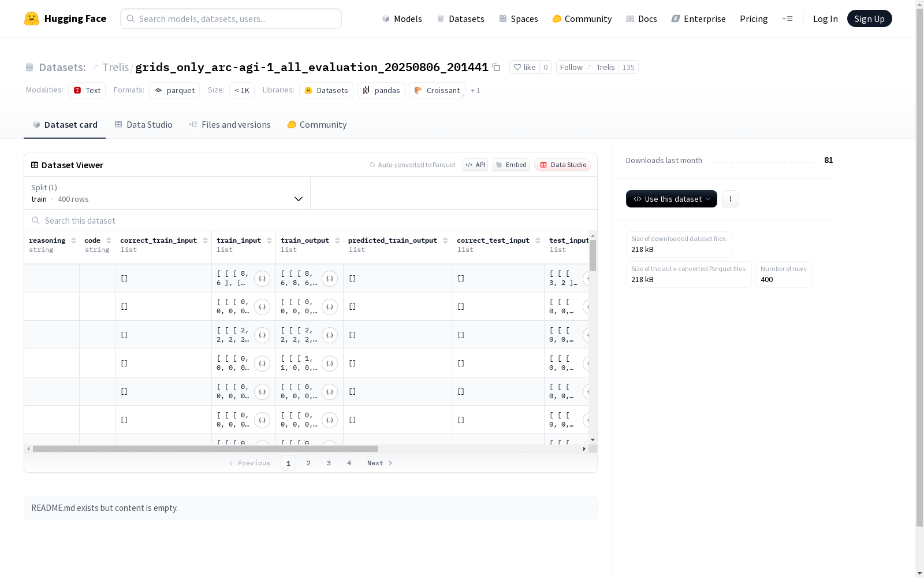The image size is (924, 578).
Task: Open Community in the top navigation
Action: coord(582,18)
